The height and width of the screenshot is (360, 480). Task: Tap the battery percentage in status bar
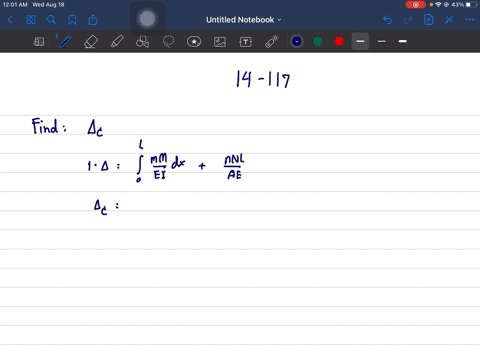[x=457, y=5]
